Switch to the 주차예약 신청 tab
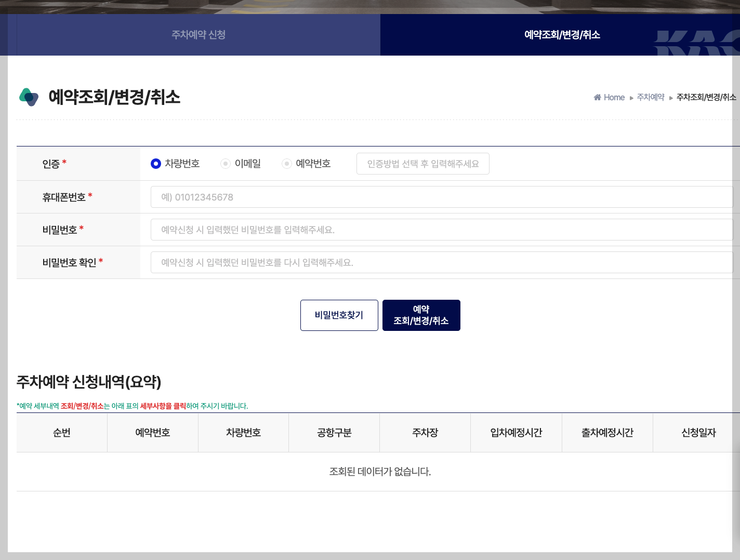Viewport: 740px width, 560px height. 198,35
